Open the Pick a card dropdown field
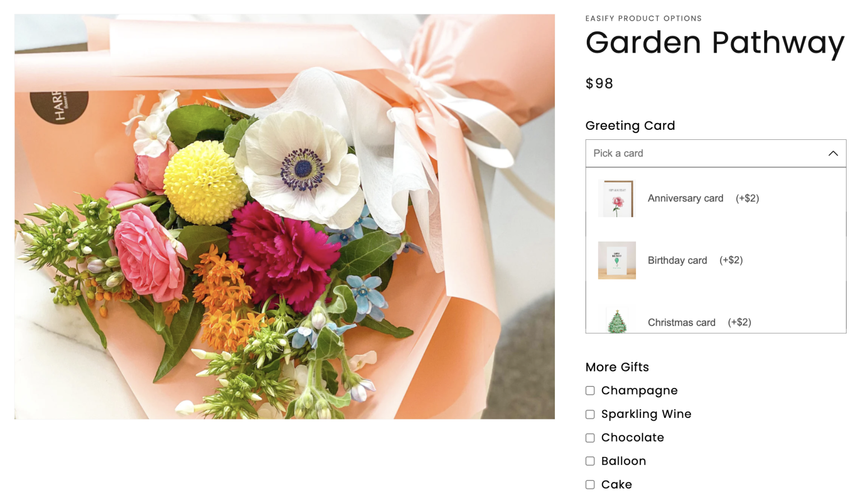 716,153
